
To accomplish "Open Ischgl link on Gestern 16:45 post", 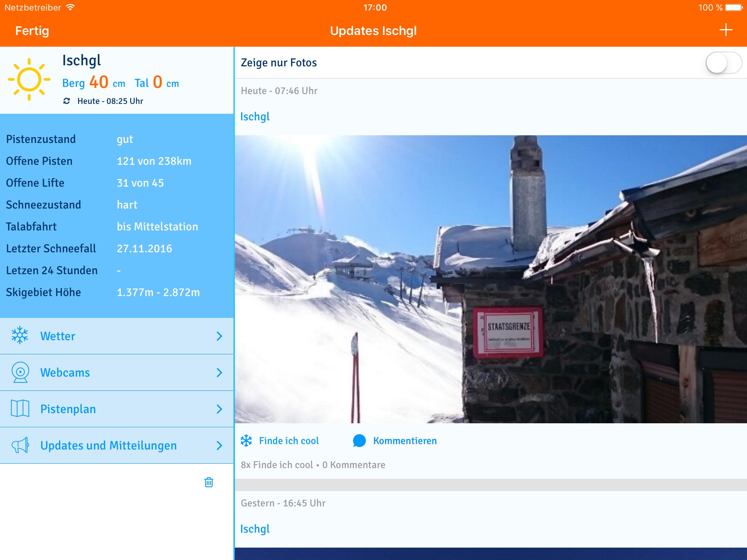I will (255, 529).
